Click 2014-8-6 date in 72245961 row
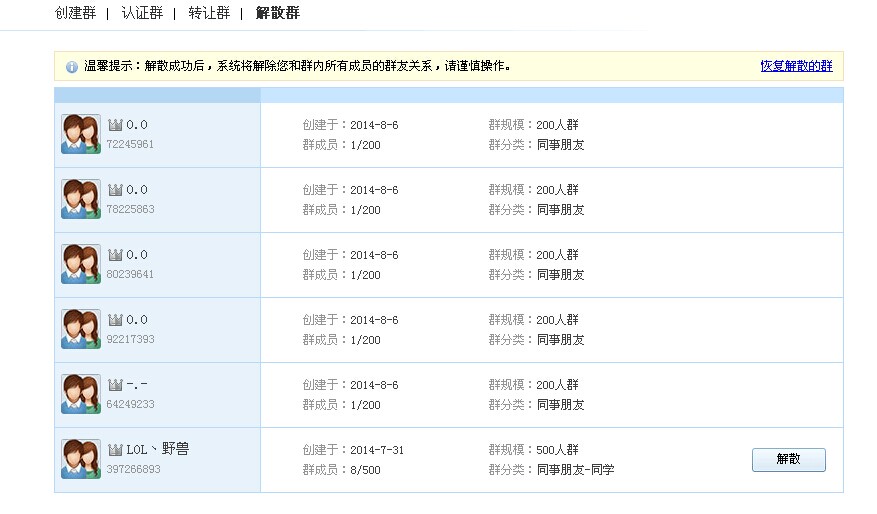Image resolution: width=877 pixels, height=514 pixels. 374,125
